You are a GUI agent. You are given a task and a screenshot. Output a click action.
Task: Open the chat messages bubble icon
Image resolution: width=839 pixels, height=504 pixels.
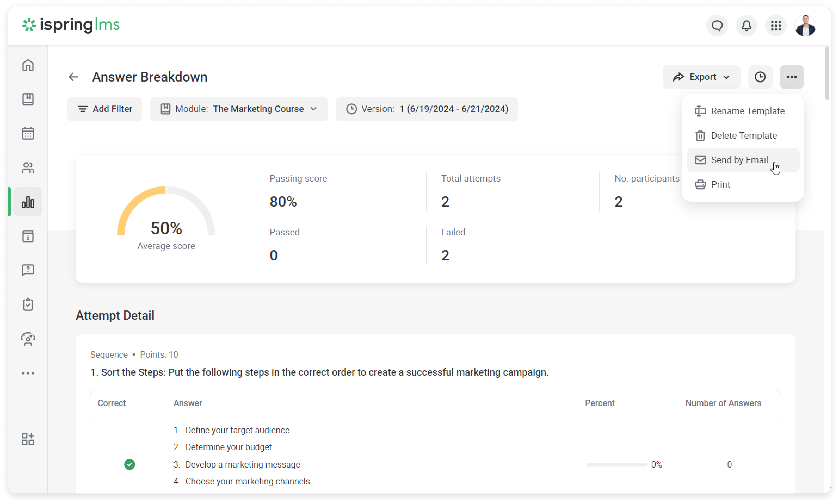pos(717,25)
